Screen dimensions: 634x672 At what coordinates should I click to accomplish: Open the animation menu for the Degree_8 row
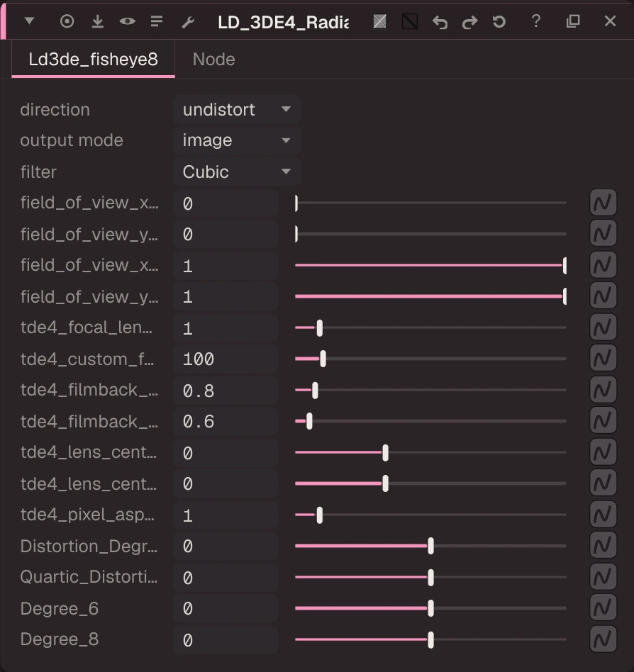coord(603,639)
